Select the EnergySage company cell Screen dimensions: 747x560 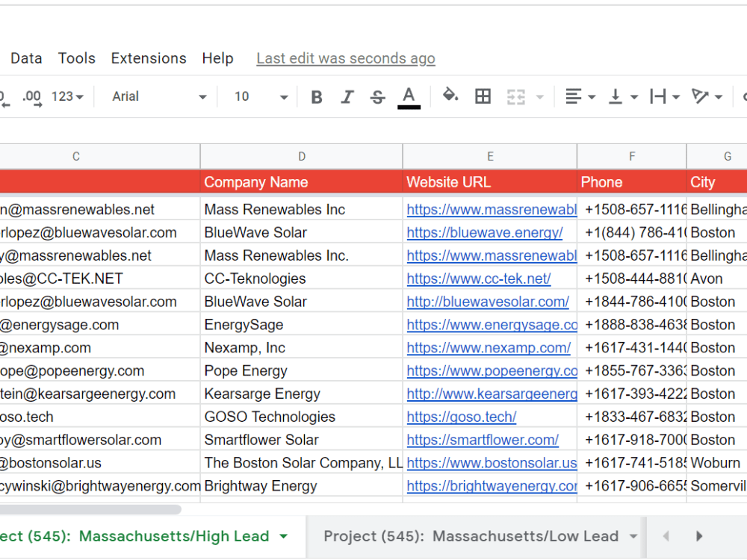[302, 325]
